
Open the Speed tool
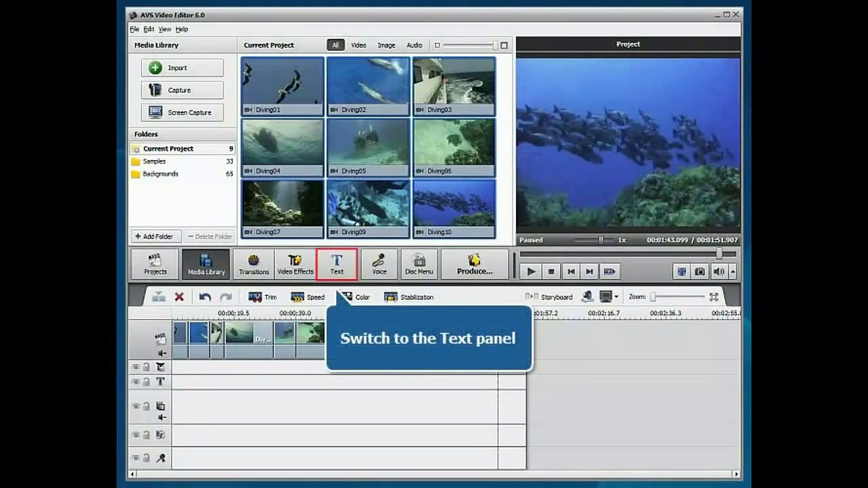(x=307, y=297)
